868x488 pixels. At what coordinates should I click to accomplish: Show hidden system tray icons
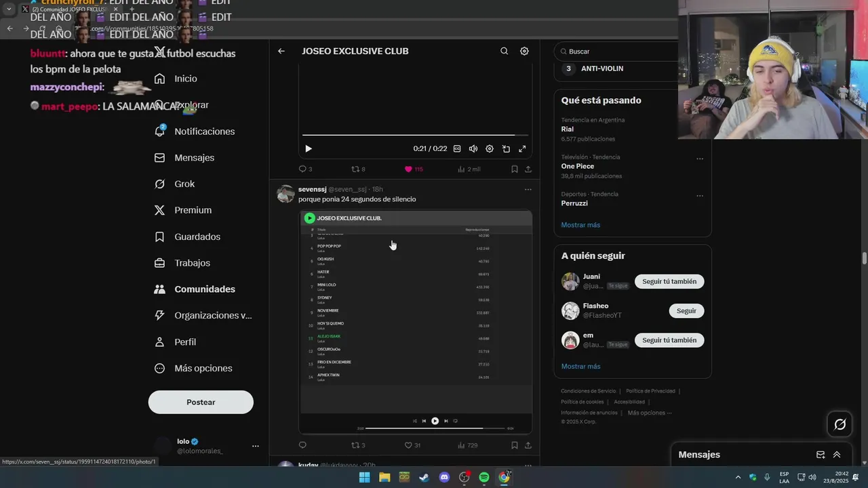[738, 477]
